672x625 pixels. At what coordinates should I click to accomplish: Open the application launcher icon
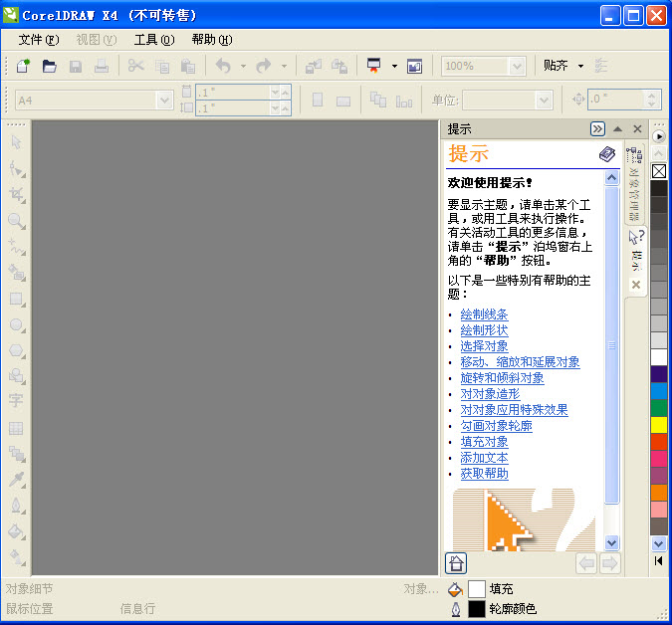[x=374, y=67]
